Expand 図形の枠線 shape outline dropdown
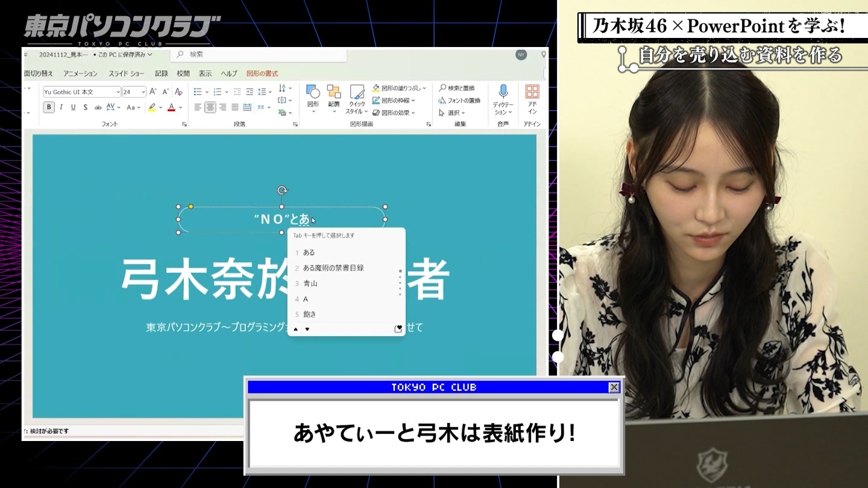Image resolution: width=868 pixels, height=488 pixels. 413,101
